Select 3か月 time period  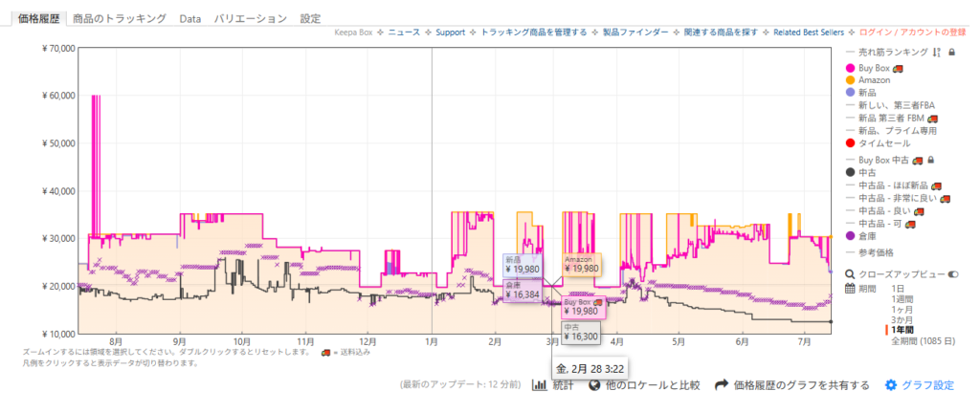pyautogui.click(x=902, y=318)
